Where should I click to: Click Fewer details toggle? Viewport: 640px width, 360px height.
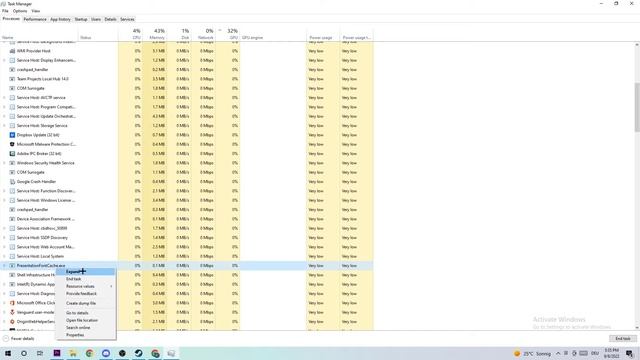[19, 339]
